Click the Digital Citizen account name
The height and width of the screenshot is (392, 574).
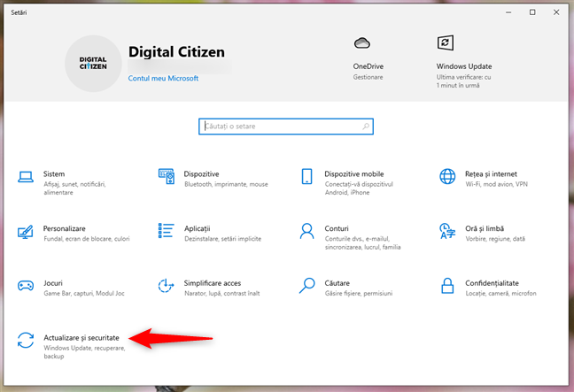pos(176,52)
